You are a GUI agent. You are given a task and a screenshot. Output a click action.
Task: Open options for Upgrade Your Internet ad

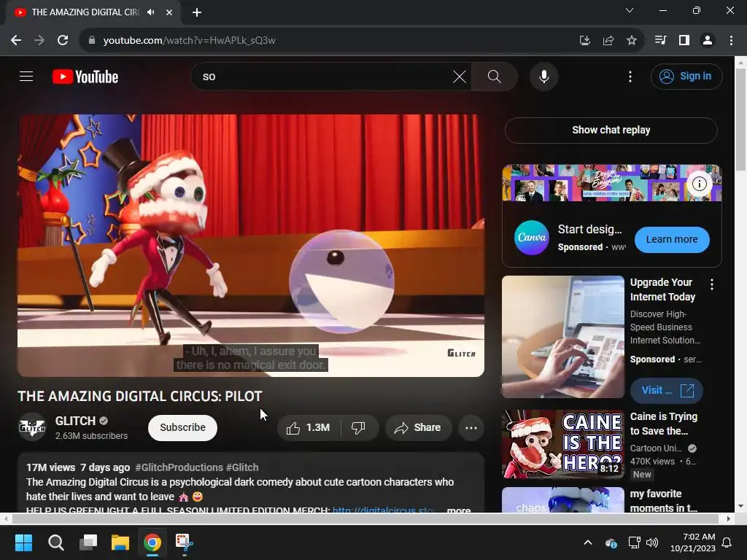point(712,284)
